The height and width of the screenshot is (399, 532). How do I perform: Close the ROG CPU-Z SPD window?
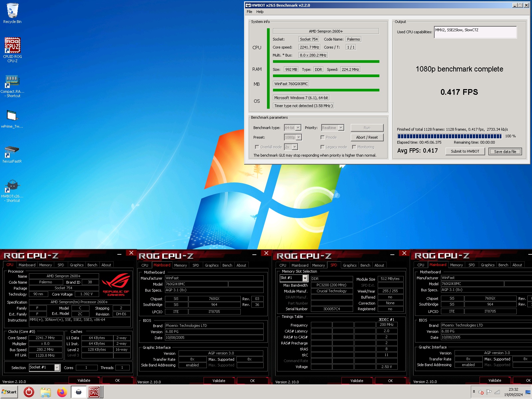tap(404, 253)
